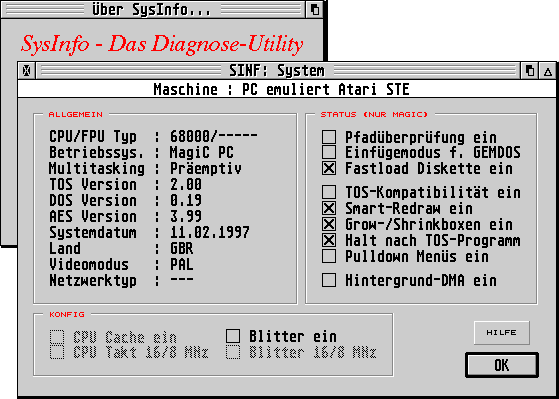Click disabled Blitter 16/8 MHz checkbox
The width and height of the screenshot is (559, 399).
(233, 352)
